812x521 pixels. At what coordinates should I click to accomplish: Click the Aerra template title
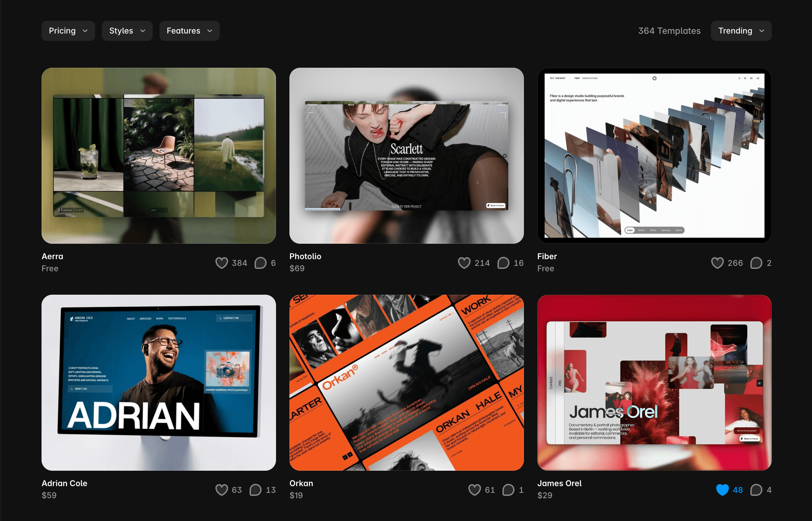52,256
